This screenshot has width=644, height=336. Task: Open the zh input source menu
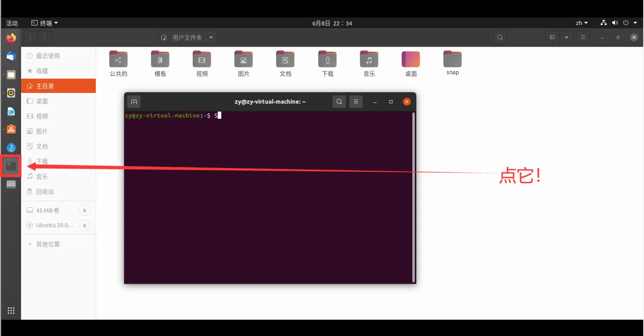(582, 23)
